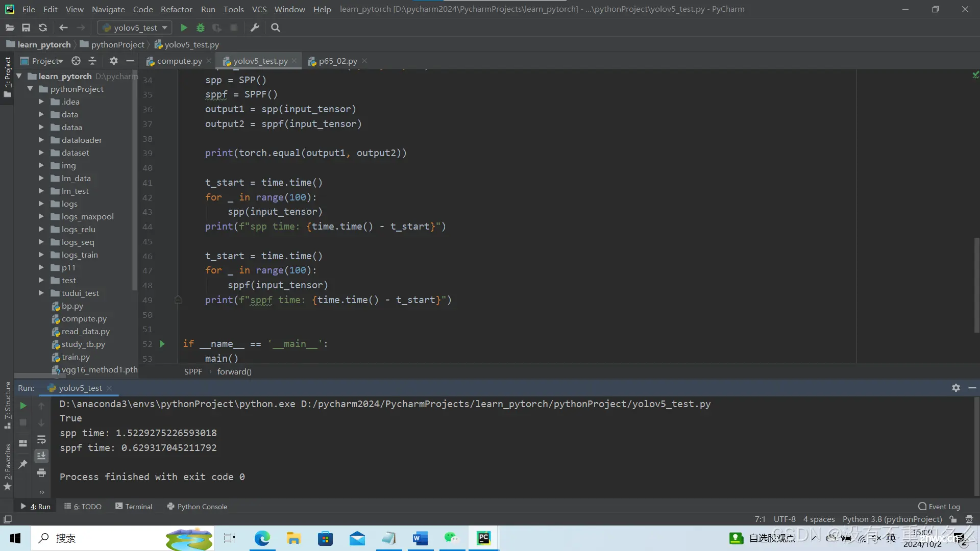Toggle scroll to end icon in Run panel
This screenshot has width=980, height=551.
[41, 456]
